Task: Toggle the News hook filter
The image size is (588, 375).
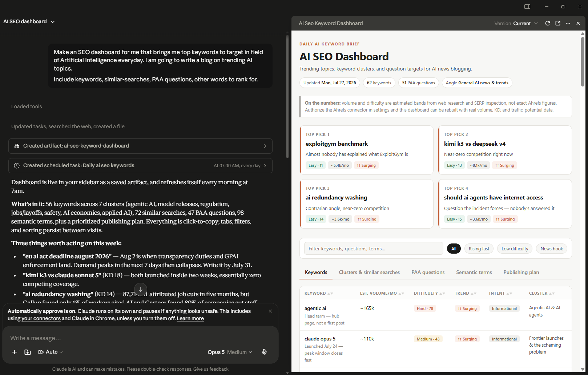Action: 552,249
